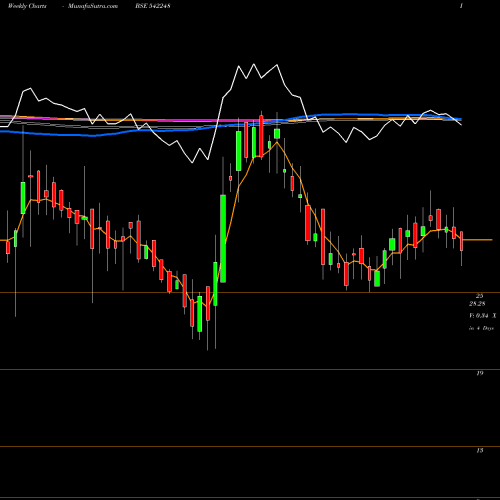The height and width of the screenshot is (500, 500).
Task: Click the "Weekly Charts" title text
Action: pos(27,6)
